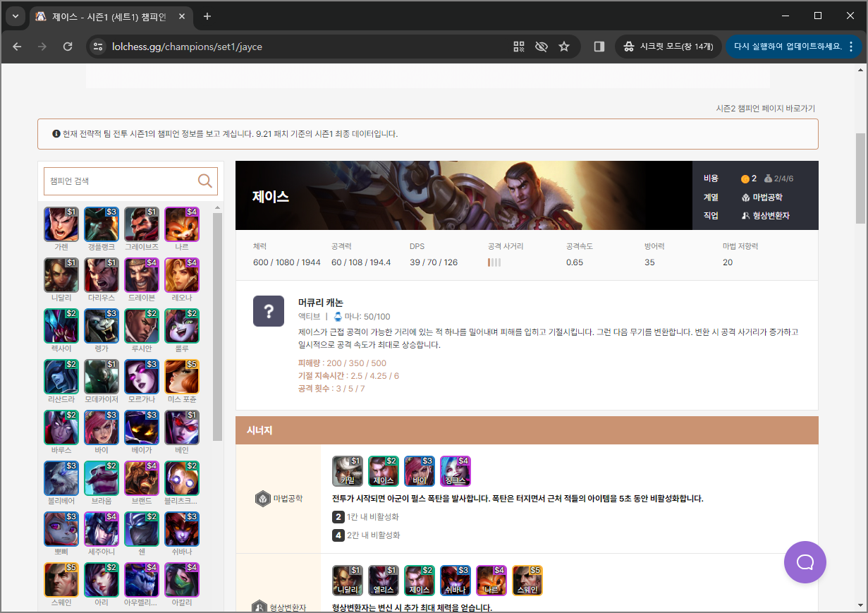
Task: Open a new browser tab
Action: [x=207, y=16]
